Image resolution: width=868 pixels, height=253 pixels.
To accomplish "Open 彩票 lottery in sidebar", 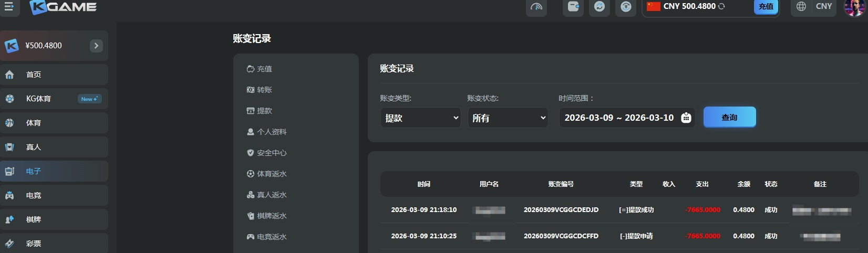I will point(54,243).
